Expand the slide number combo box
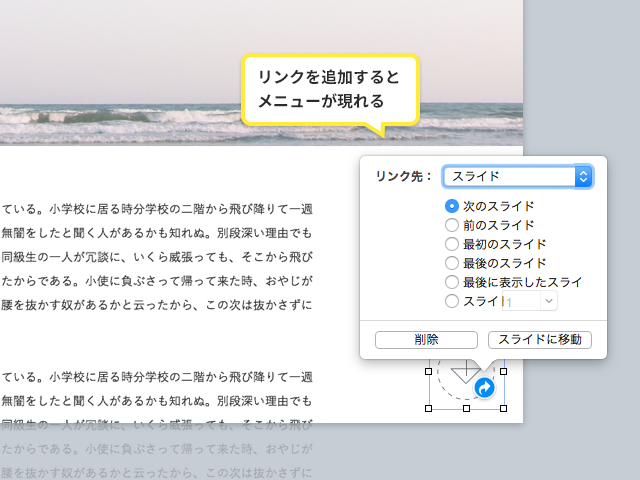 547,301
